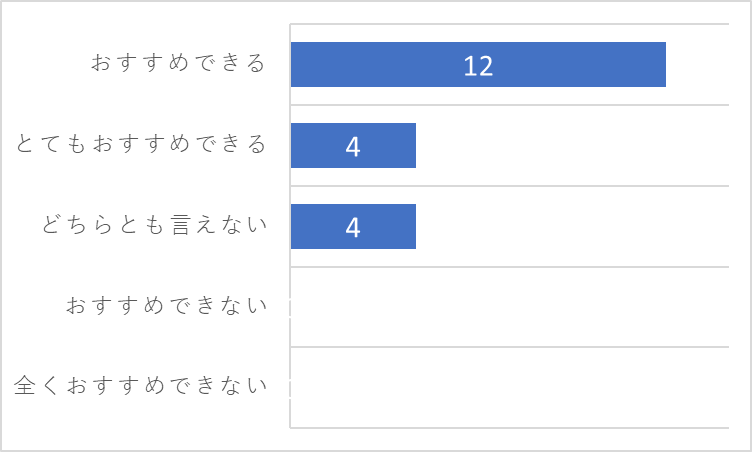Click the bottom axis line under 全くおすすめできない row

click(x=509, y=428)
